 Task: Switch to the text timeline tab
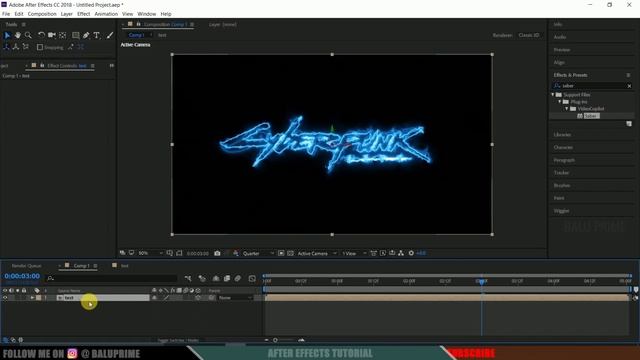124,266
